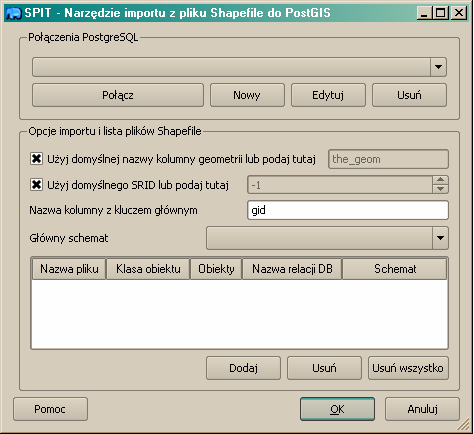Confirm import with OK button
This screenshot has height=434, width=474.
pos(337,409)
